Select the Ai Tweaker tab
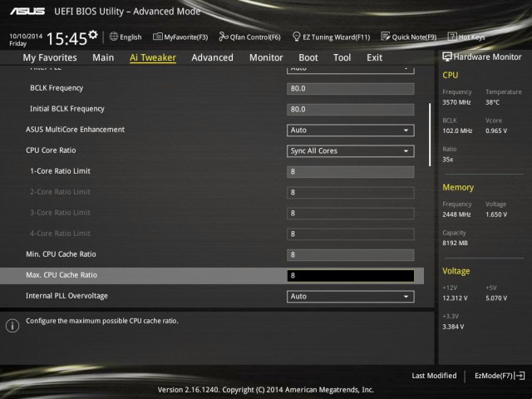Screen dimensions: 532x399 coord(153,57)
